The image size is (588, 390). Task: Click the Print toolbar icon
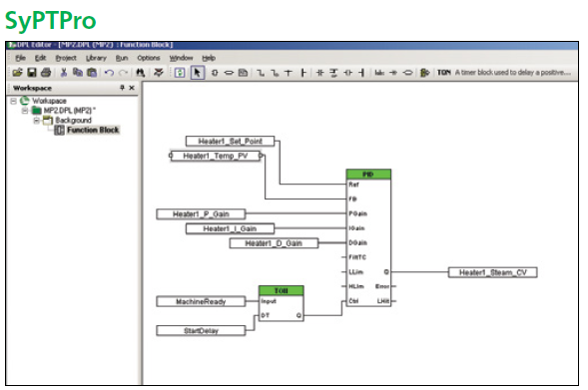pyautogui.click(x=46, y=72)
